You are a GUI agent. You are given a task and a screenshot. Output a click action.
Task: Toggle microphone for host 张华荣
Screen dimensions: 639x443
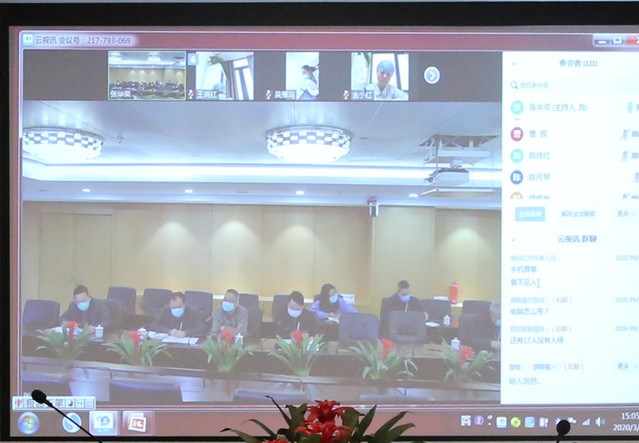tap(629, 107)
